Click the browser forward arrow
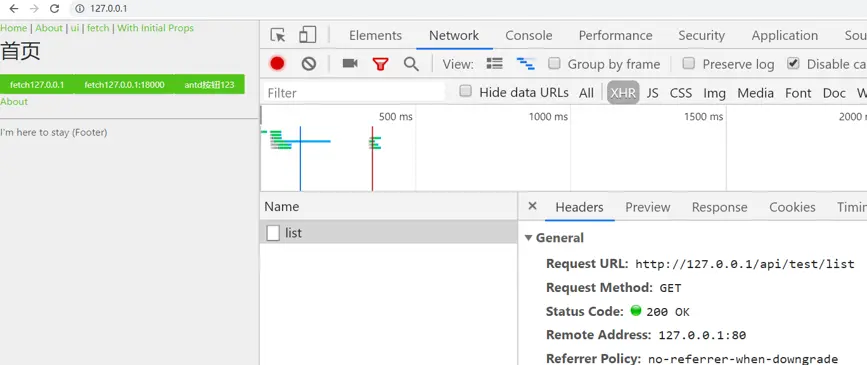 click(34, 9)
